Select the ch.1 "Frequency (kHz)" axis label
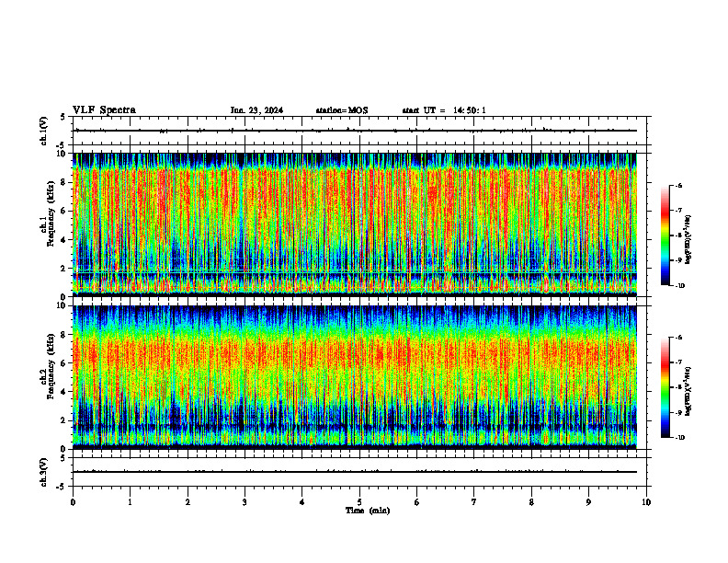This screenshot has height=563, width=728. click(x=51, y=213)
